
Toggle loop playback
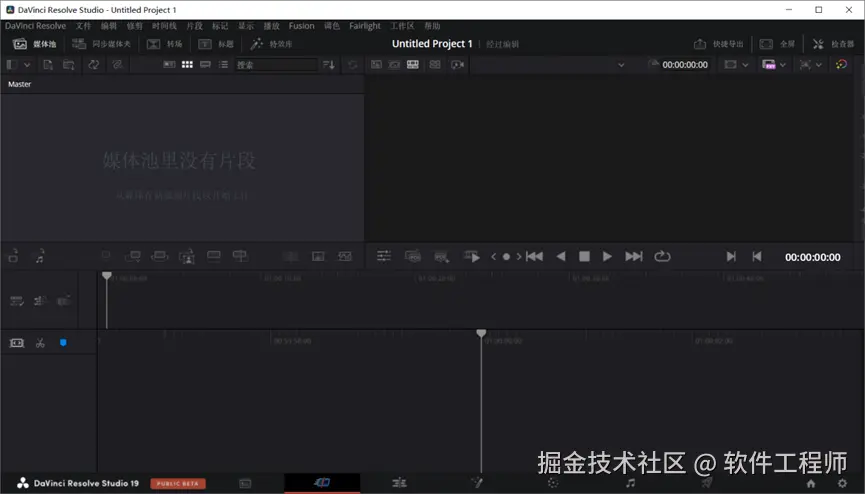[x=662, y=256]
